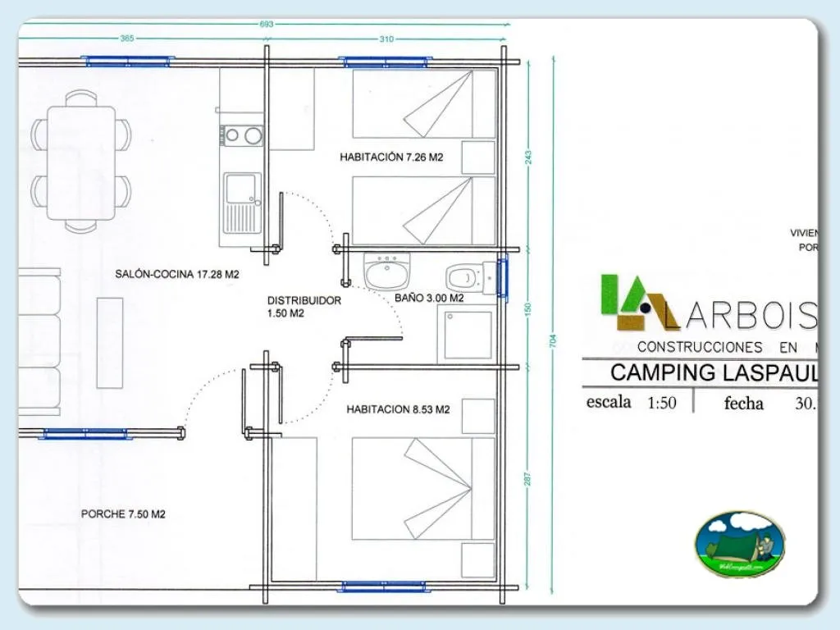Click the DISTRIBUIDOR 1.50 M2 label
The height and width of the screenshot is (630, 840).
pos(304,307)
